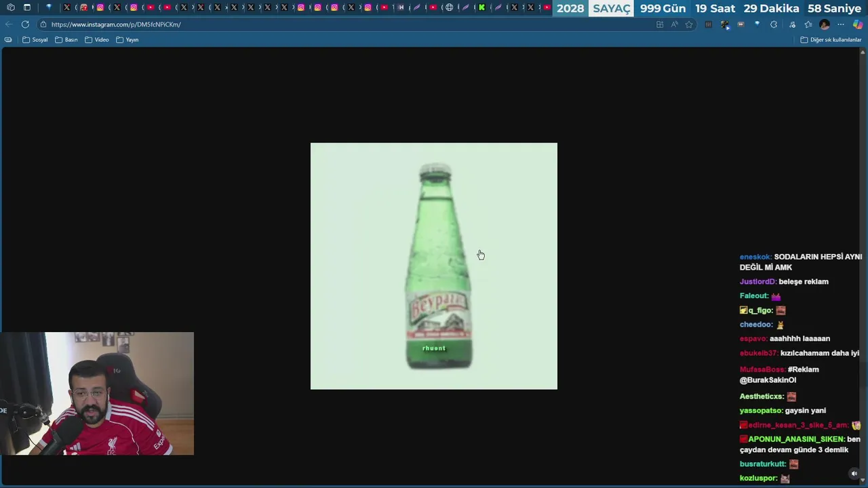Screen dimensions: 868x488
Task: Activate the Read aloud icon
Action: tap(674, 24)
